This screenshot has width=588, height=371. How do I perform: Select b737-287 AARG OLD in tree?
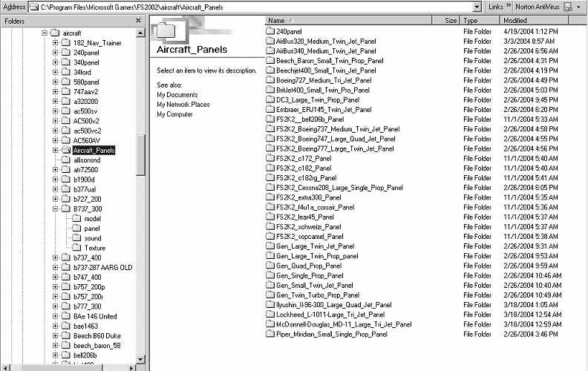tap(102, 267)
